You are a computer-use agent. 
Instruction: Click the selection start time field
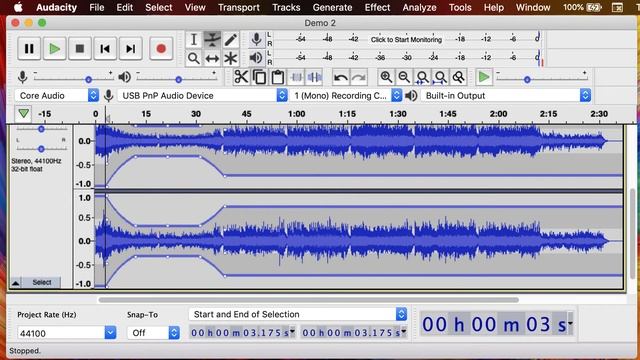point(241,332)
